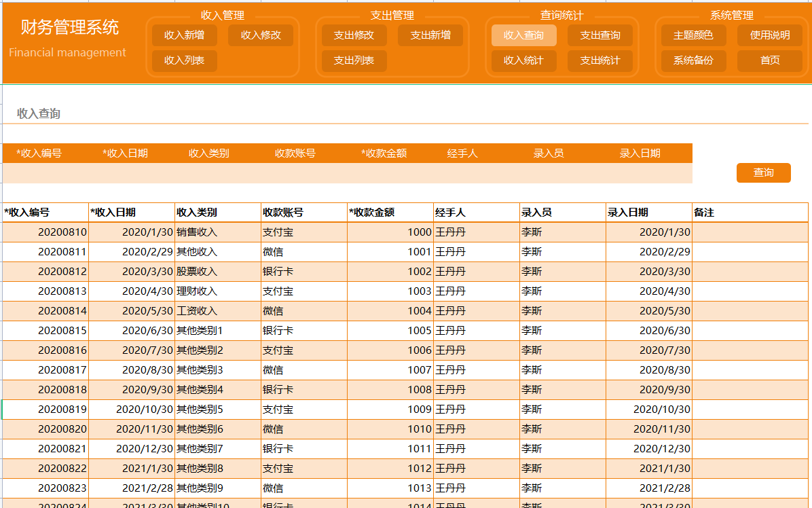
Task: Return to 首页
Action: coord(770,60)
